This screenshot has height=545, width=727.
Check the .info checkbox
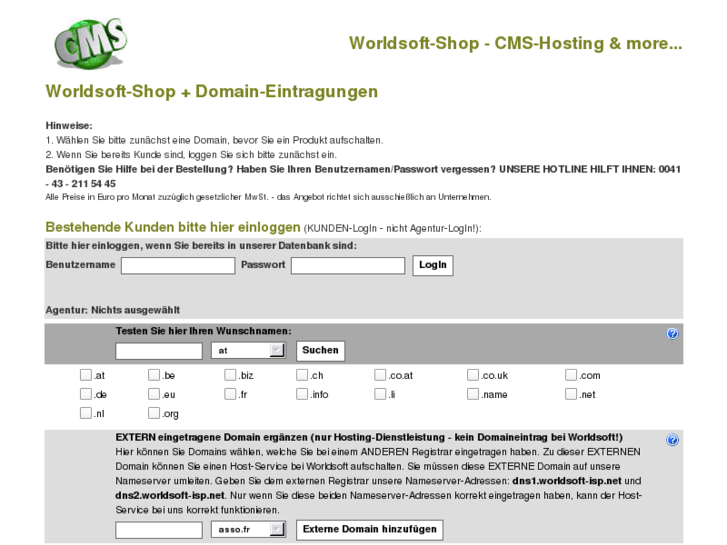pos(302,394)
